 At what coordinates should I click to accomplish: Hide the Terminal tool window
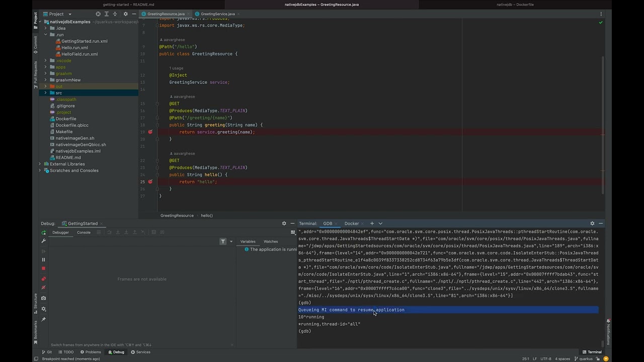click(601, 223)
